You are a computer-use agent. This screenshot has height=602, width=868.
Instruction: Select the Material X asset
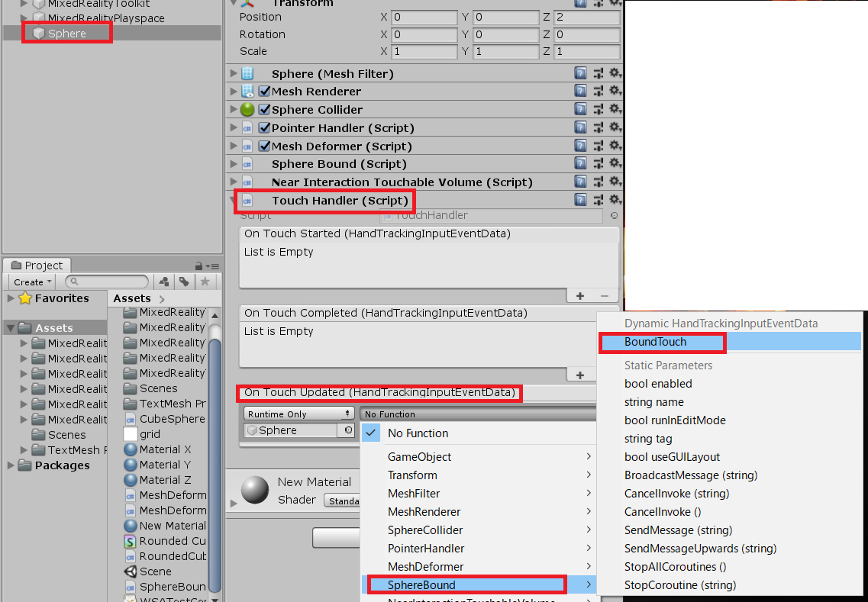[x=158, y=449]
